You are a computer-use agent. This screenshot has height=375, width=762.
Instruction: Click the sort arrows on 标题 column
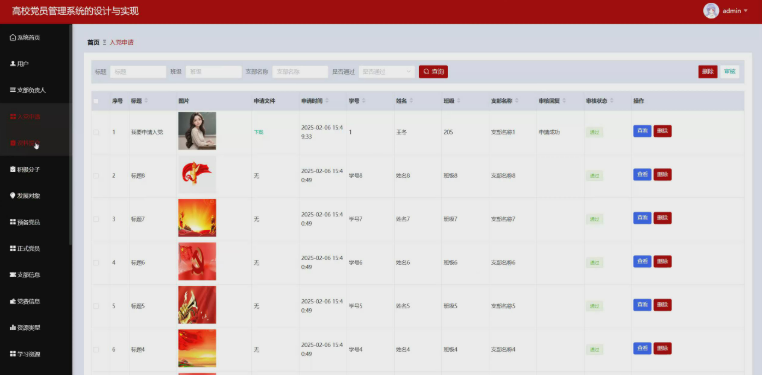tap(146, 101)
